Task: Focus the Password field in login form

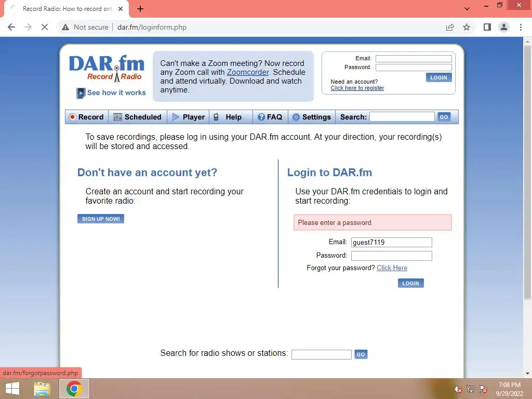Action: tap(392, 256)
